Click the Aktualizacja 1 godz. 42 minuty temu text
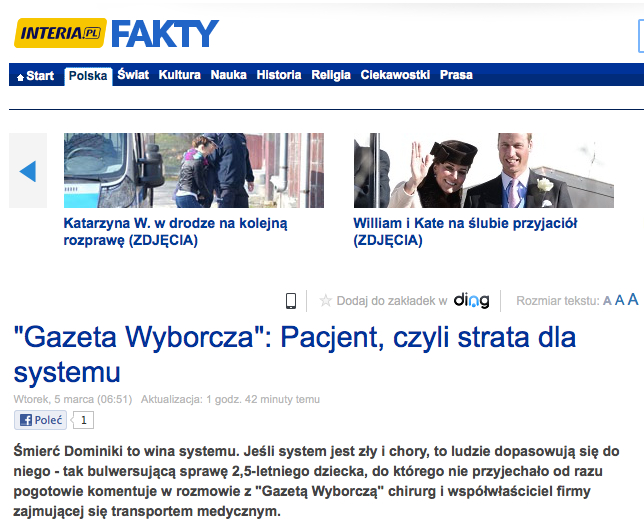The height and width of the screenshot is (531, 644). 230,399
